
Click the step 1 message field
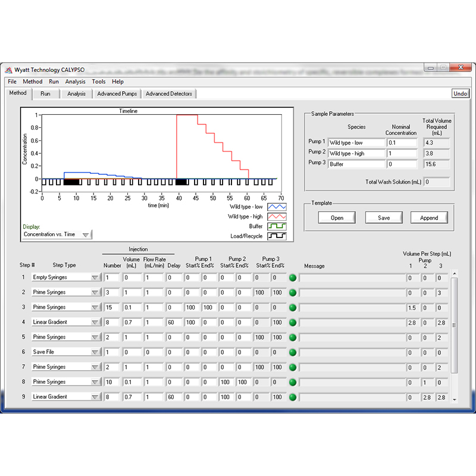point(352,278)
